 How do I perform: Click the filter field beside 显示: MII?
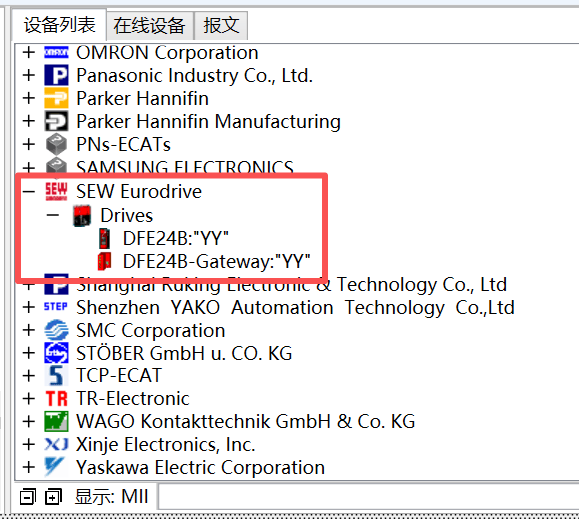tap(368, 497)
